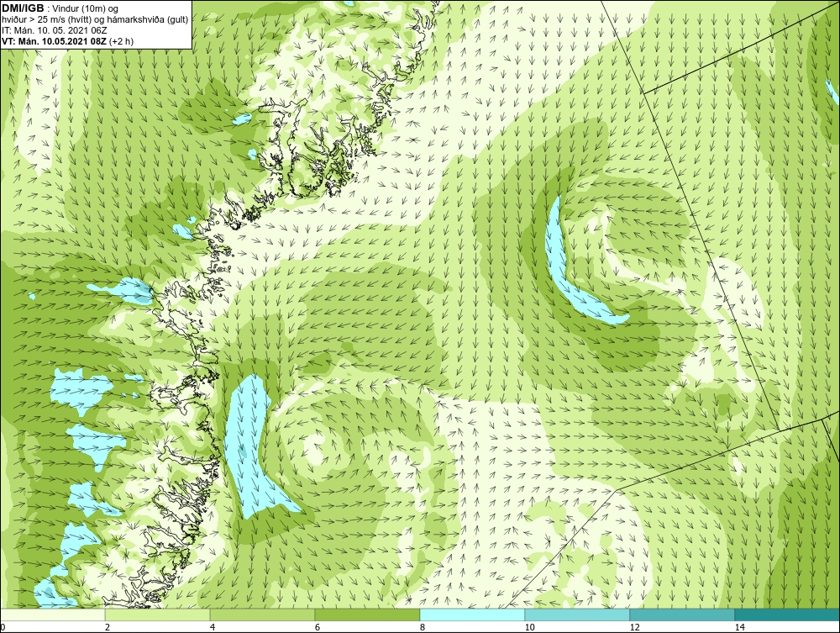Click the darkest teal swatch above 14
Viewport: 840px width, 633px height.
pyautogui.click(x=788, y=615)
